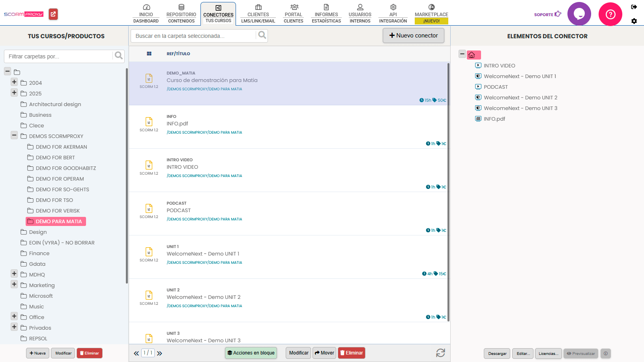Open the MARKETPLACE ¡Nuevo! tab
This screenshot has height=362, width=644.
click(431, 14)
